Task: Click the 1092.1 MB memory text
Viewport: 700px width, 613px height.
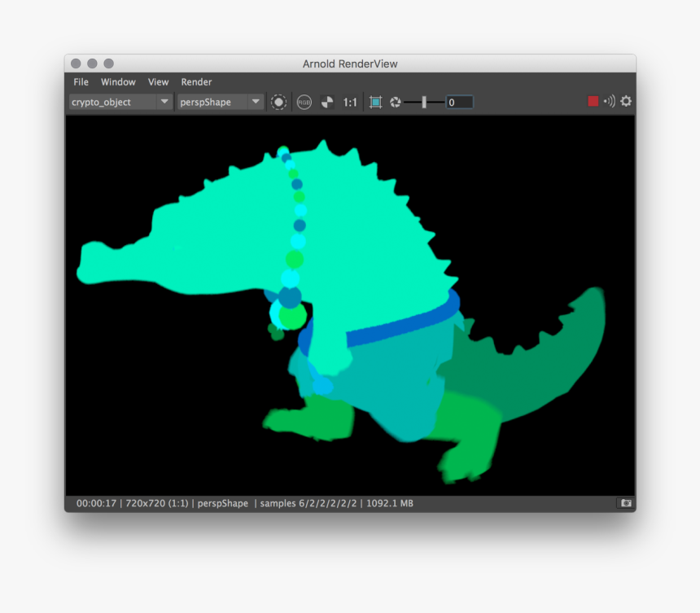Action: [x=390, y=503]
